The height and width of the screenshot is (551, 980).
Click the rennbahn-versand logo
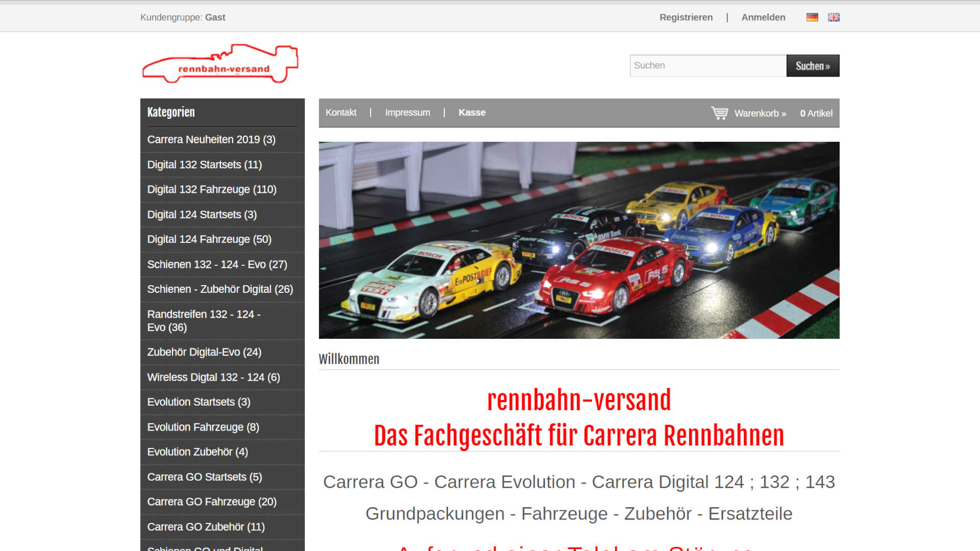pos(220,64)
